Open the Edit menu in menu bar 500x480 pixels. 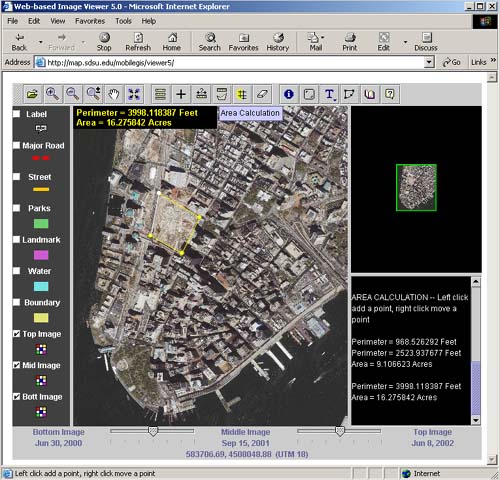point(34,21)
